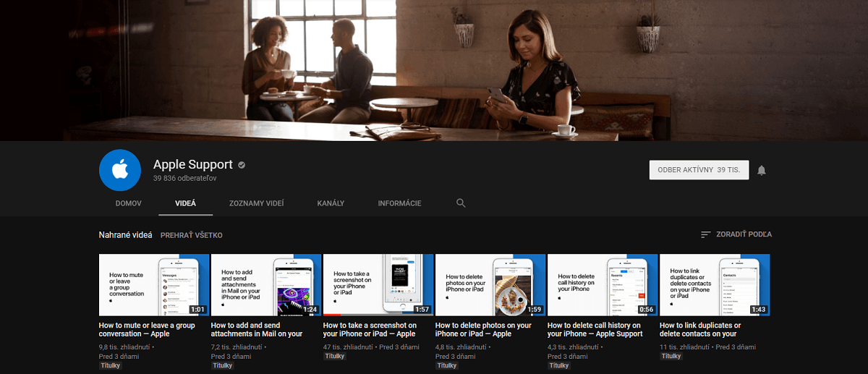Click title 'How to link duplicates or delete contacts'

(x=700, y=330)
